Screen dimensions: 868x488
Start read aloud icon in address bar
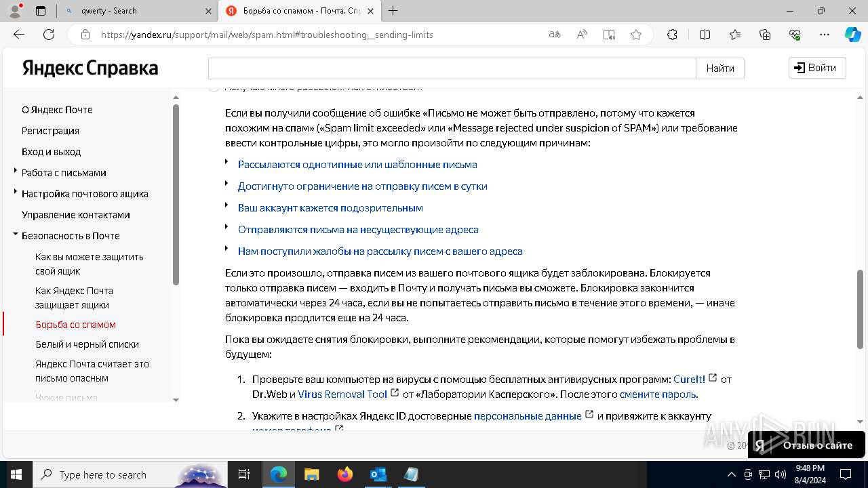coord(582,35)
